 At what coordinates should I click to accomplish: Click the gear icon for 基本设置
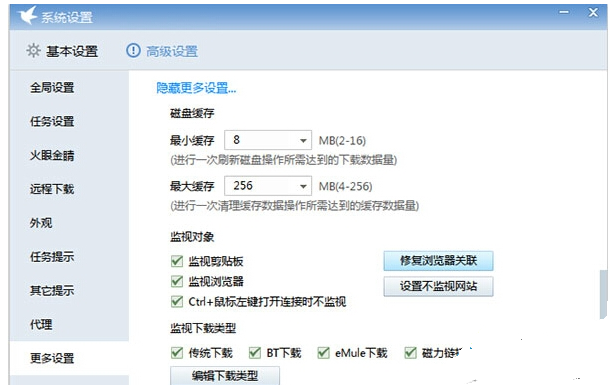pos(33,51)
